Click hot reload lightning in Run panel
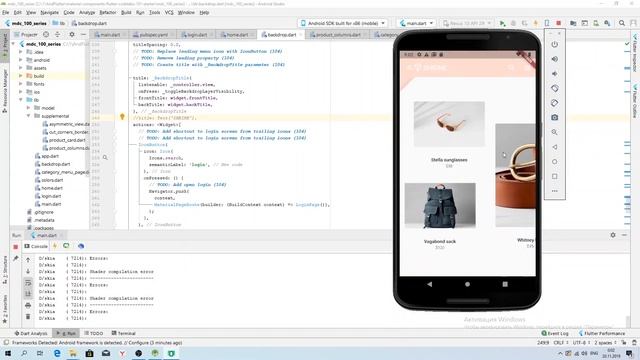Screen dimensions: 640x360 tap(55, 246)
